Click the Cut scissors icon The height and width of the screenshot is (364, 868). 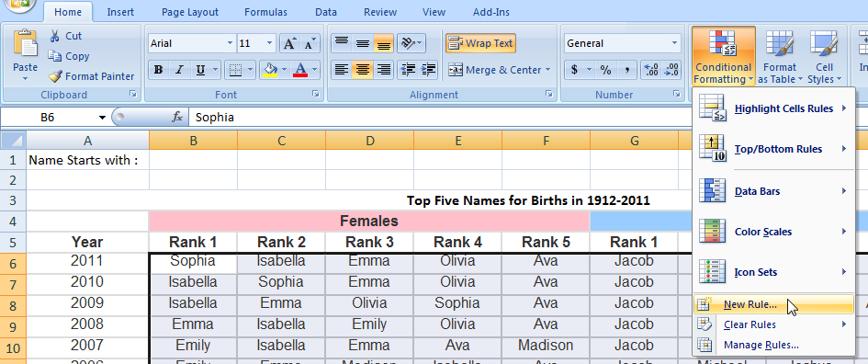(55, 36)
